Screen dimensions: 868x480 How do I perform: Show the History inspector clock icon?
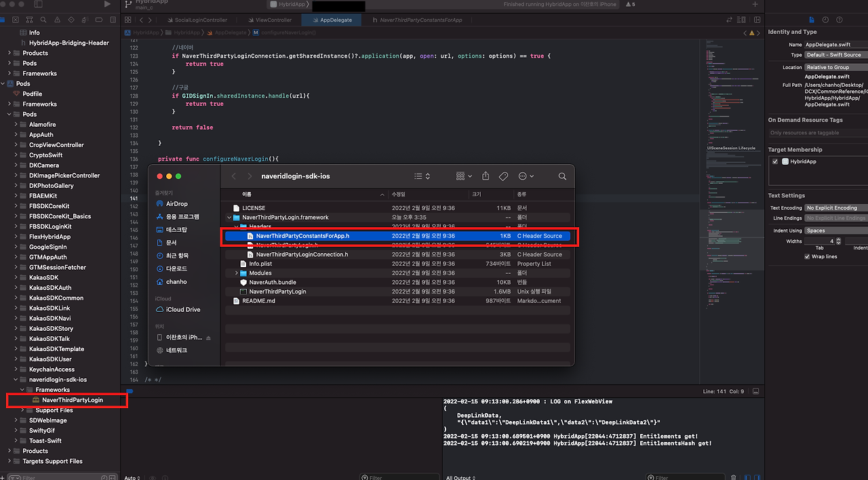pyautogui.click(x=825, y=20)
